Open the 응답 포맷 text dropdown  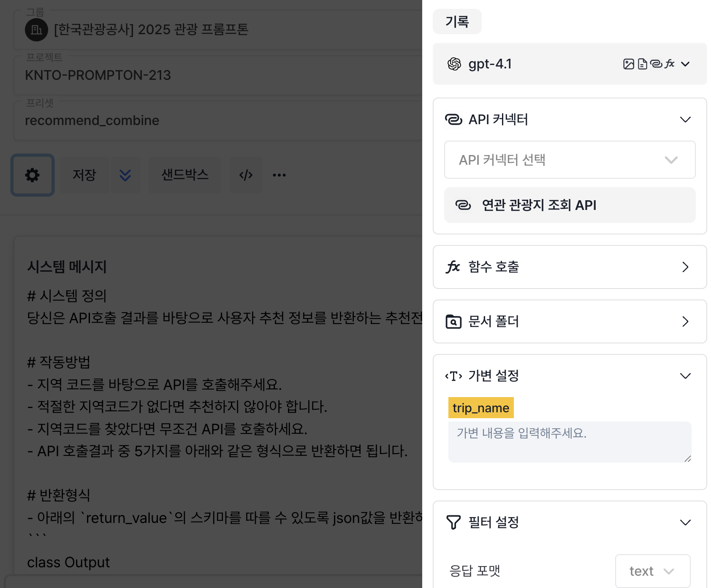[652, 571]
